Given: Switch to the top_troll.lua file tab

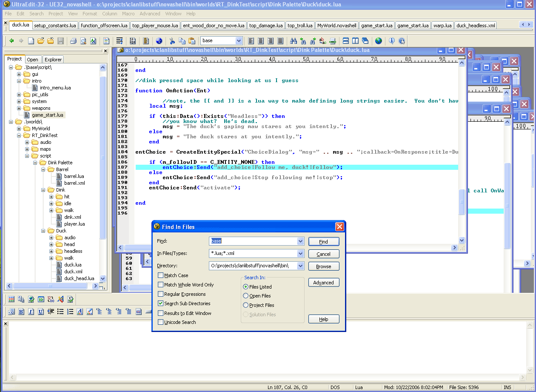Looking at the screenshot, I should tap(300, 26).
